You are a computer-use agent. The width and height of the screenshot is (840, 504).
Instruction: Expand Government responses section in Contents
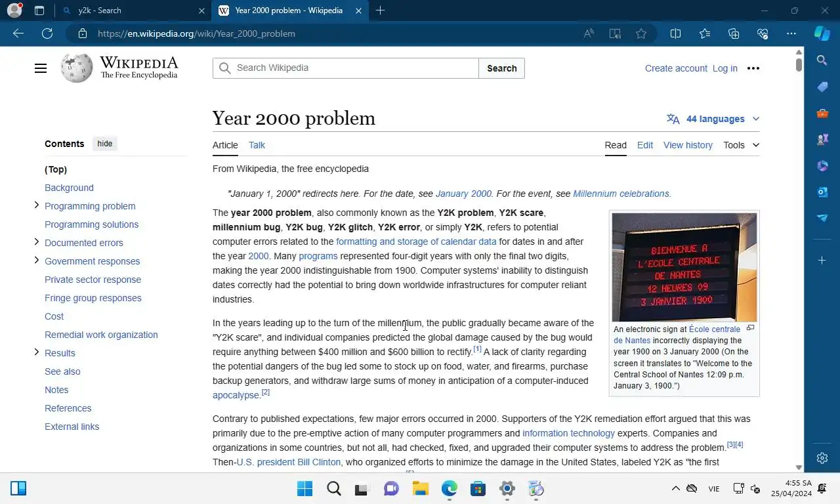tap(37, 261)
